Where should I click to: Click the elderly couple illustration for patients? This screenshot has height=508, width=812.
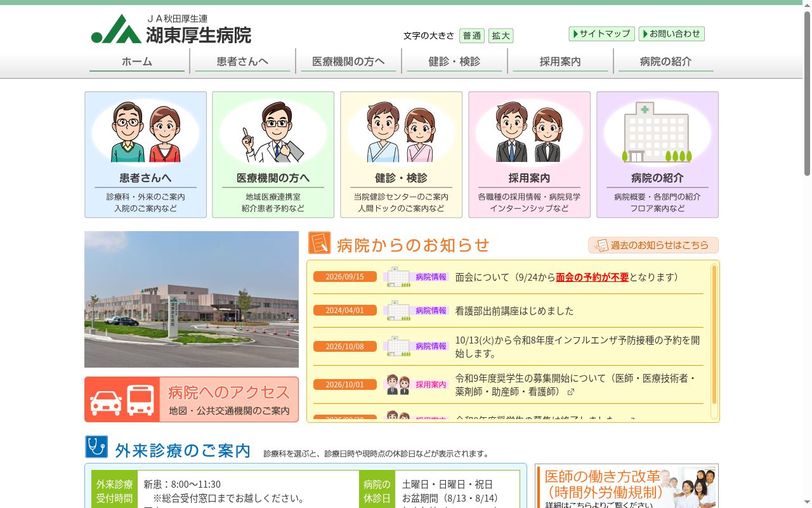pyautogui.click(x=146, y=132)
